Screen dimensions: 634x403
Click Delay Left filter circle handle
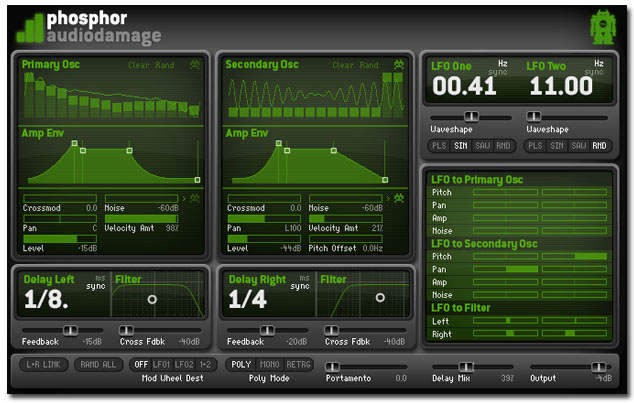152,300
